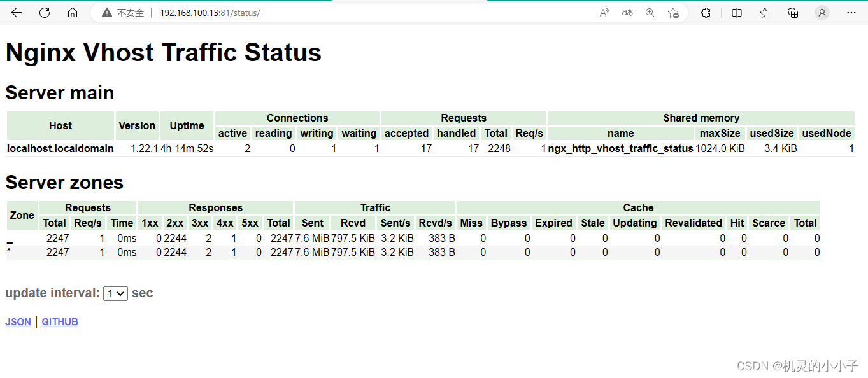868x378 pixels.
Task: Click the usedSize column header
Action: pyautogui.click(x=772, y=133)
